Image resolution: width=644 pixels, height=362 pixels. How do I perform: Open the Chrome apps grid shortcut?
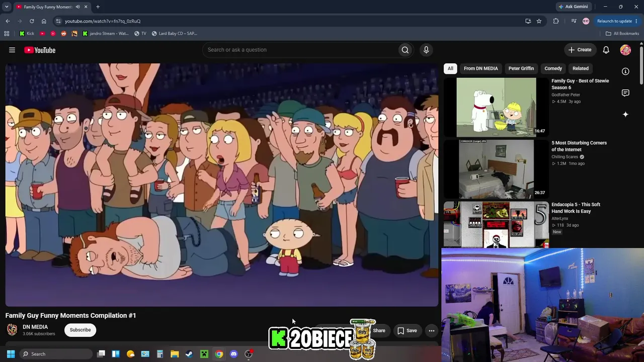coord(7,34)
